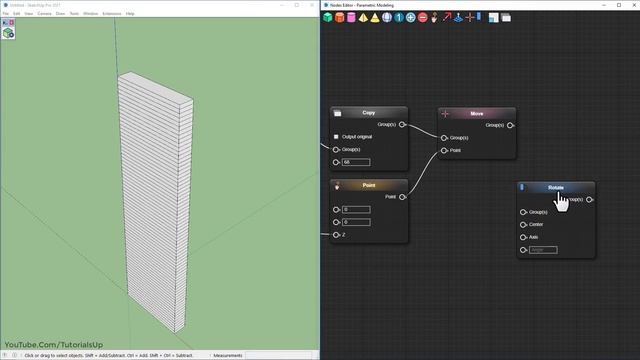Open the Extensions menu in SketchUp
The height and width of the screenshot is (360, 640).
[x=112, y=13]
